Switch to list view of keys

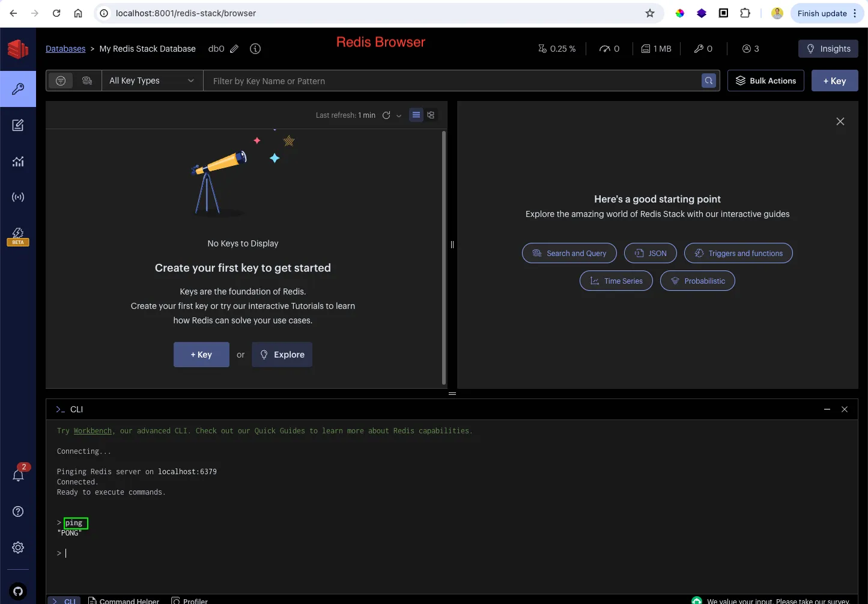[x=416, y=115]
